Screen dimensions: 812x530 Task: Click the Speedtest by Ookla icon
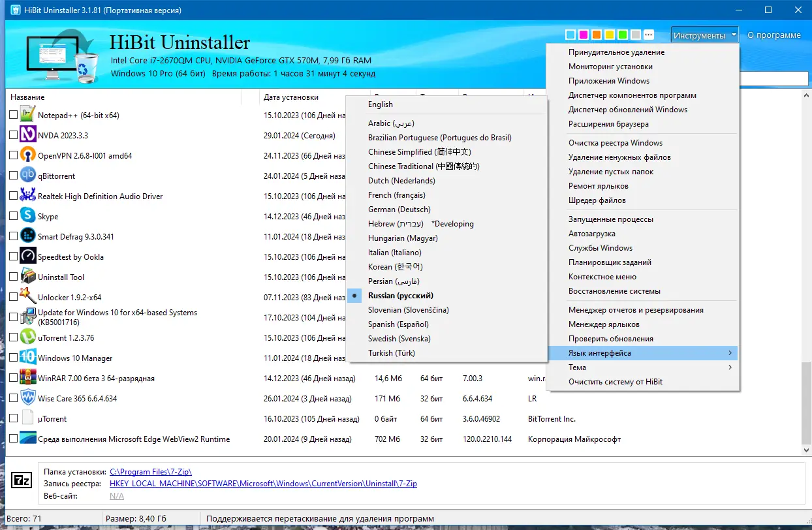[27, 257]
